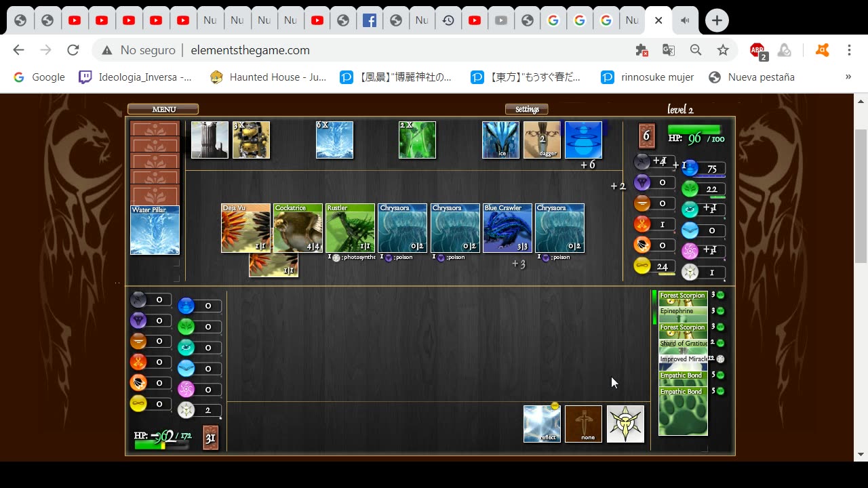
Task: Show more bookmarks with the » chevron
Action: click(848, 77)
